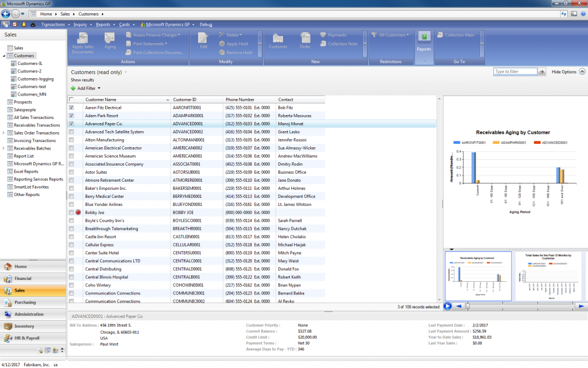The height and width of the screenshot is (368, 588).
Task: Click the Remove Hold icon
Action: (x=222, y=52)
